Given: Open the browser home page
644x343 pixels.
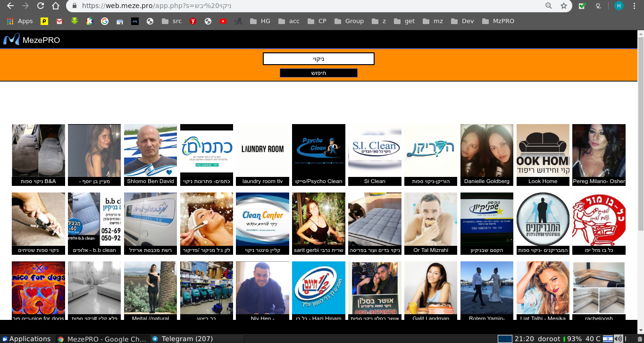Looking at the screenshot, I should pyautogui.click(x=56, y=6).
